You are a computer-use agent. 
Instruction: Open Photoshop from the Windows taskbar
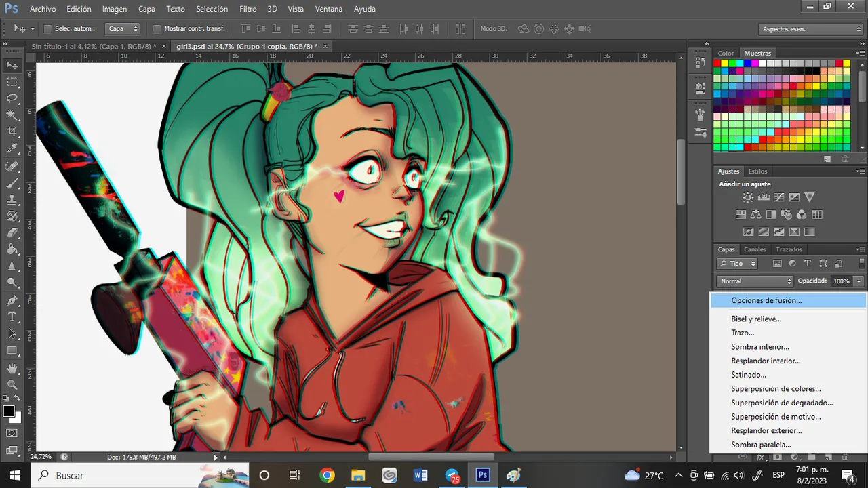[x=483, y=475]
